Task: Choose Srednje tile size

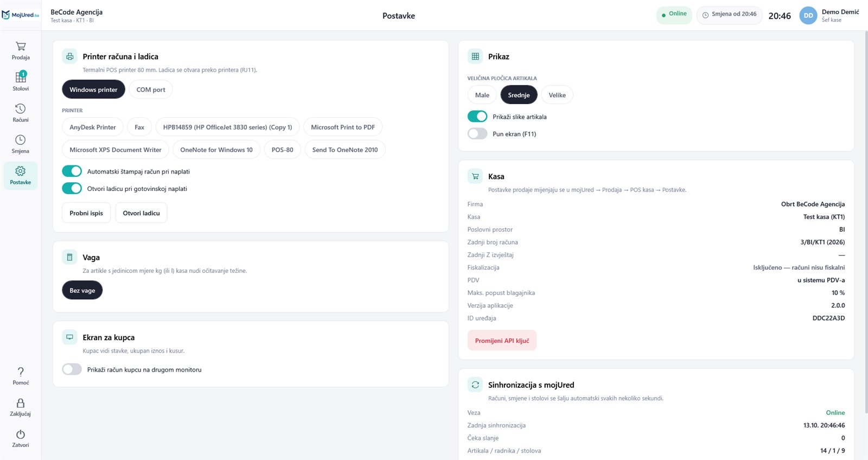Action: click(x=519, y=95)
